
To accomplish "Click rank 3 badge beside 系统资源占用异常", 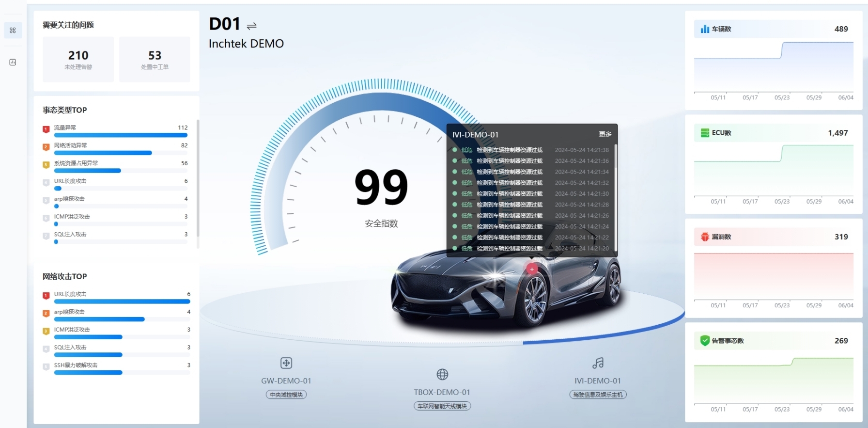I will 46,165.
